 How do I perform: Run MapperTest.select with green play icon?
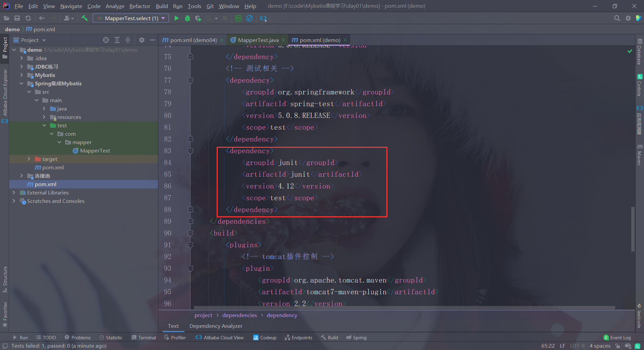176,18
